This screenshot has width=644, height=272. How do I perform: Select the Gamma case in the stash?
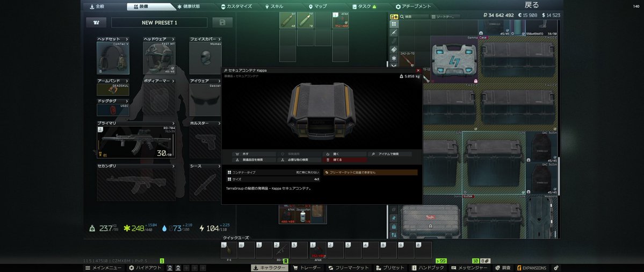(454, 60)
